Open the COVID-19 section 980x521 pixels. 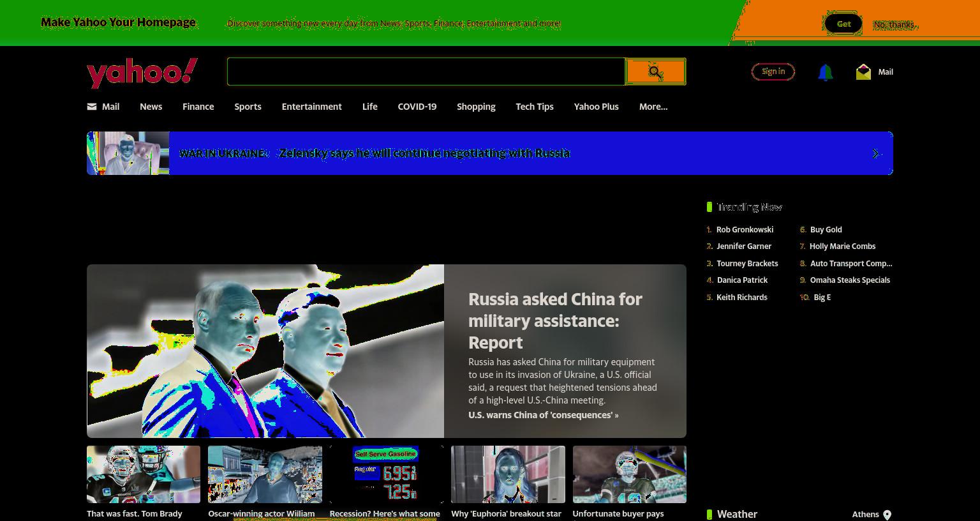tap(417, 107)
